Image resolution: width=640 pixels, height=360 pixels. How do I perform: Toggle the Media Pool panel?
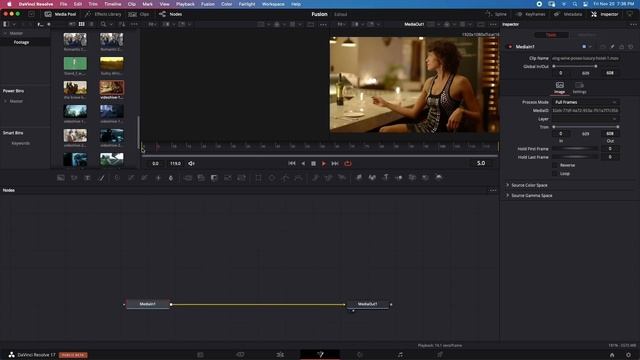pos(60,14)
